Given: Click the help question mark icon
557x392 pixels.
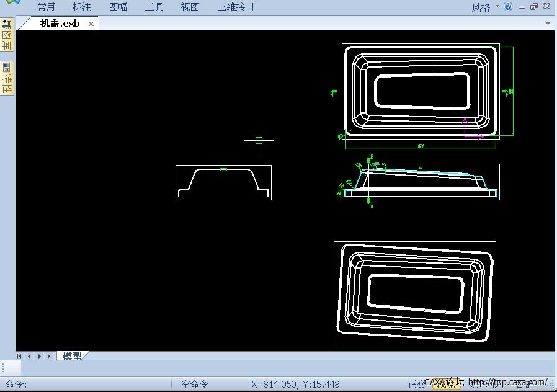Looking at the screenshot, I should coord(508,7).
